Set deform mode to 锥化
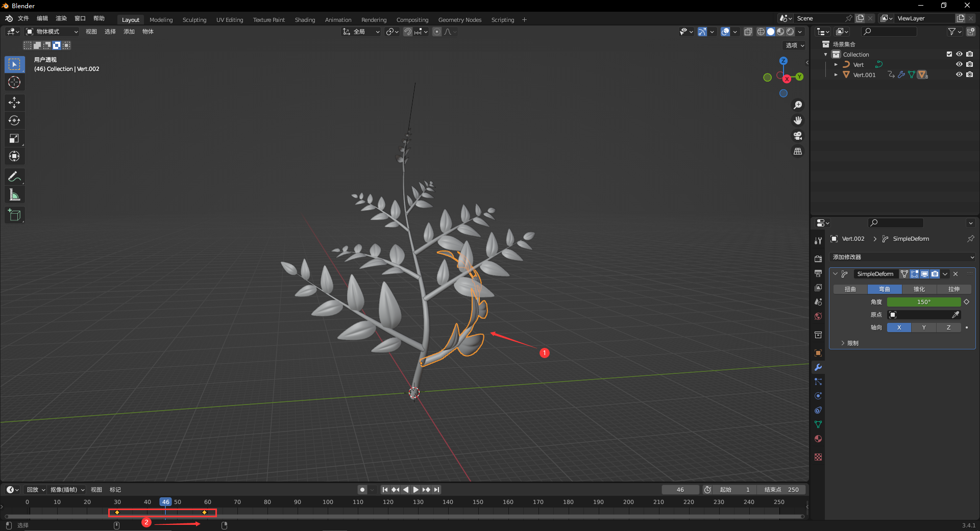This screenshot has height=531, width=980. click(x=919, y=289)
